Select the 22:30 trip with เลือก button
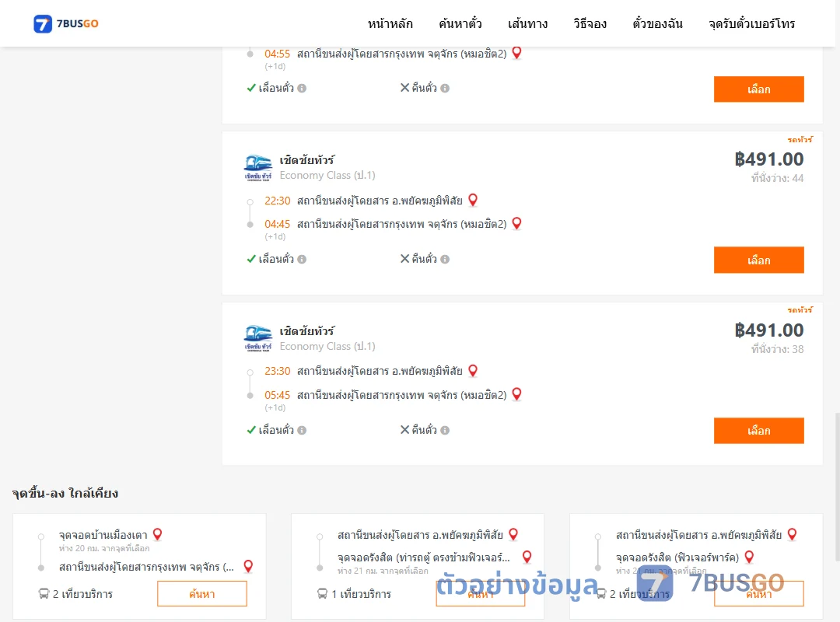This screenshot has height=622, width=840. 758,260
